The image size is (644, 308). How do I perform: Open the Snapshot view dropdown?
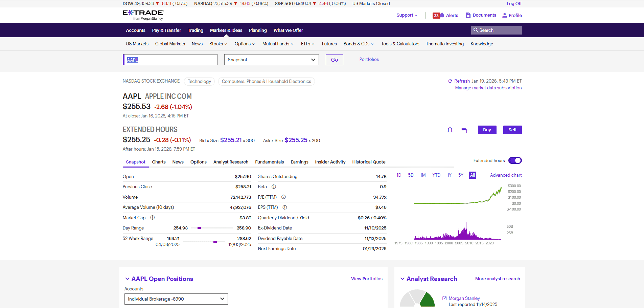click(x=271, y=60)
